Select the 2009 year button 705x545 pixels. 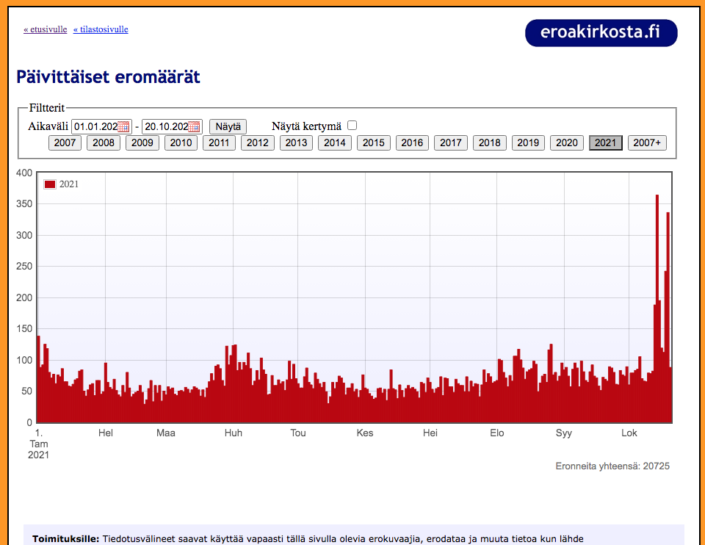point(142,143)
